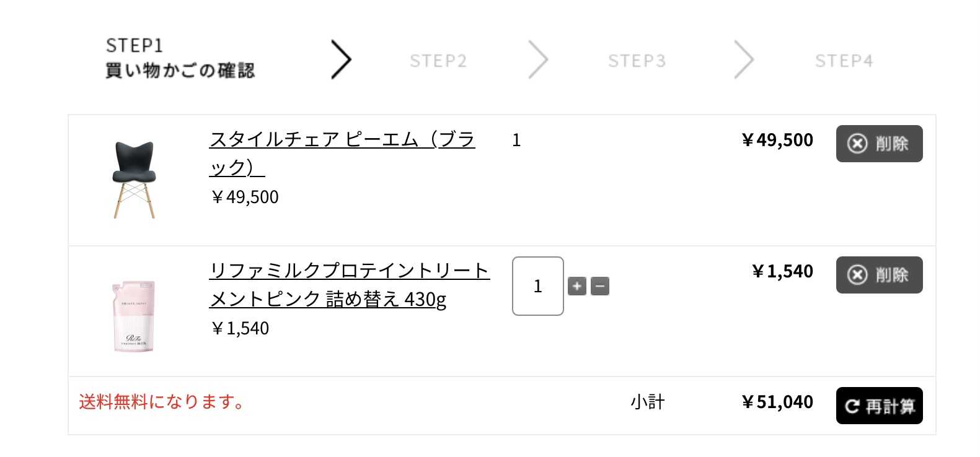Click the 再計算 recalculate button
The width and height of the screenshot is (980, 457).
coord(879,406)
